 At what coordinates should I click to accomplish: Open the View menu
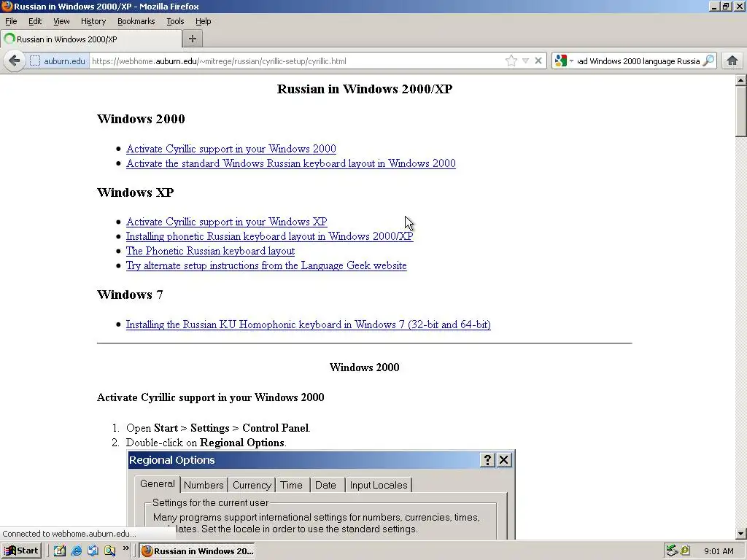tap(61, 21)
